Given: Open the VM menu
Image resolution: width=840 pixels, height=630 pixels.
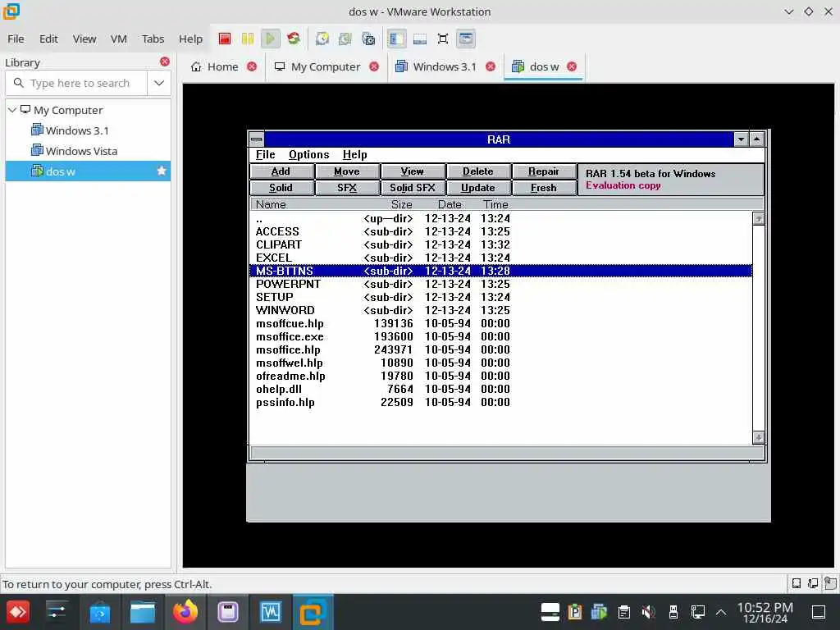Looking at the screenshot, I should pos(118,39).
